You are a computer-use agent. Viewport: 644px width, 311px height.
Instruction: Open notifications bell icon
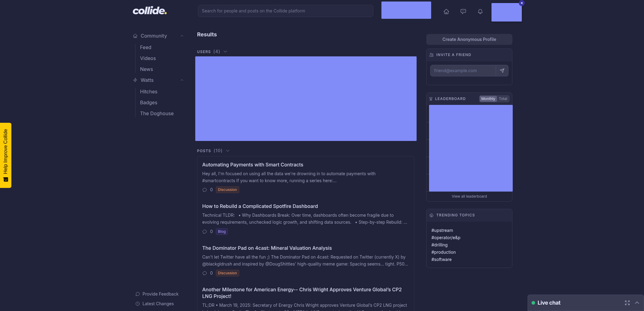pos(480,12)
